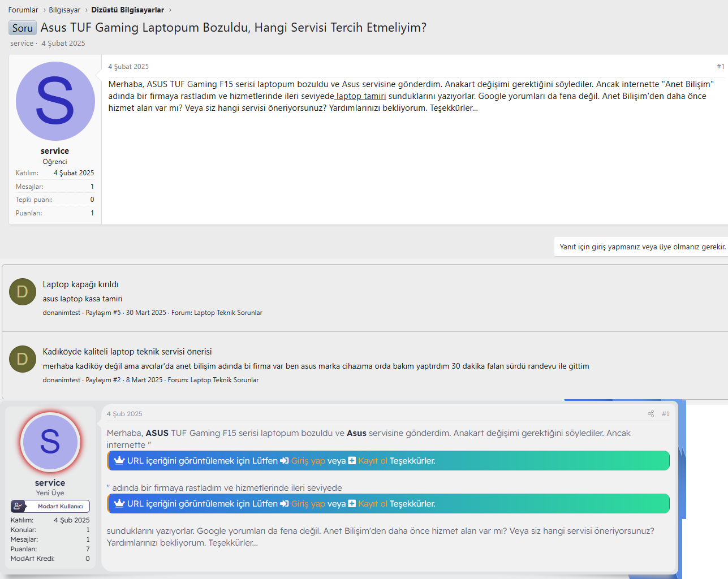The image size is (728, 579).
Task: Click red-ringed S avatar in lower post
Action: tap(50, 442)
